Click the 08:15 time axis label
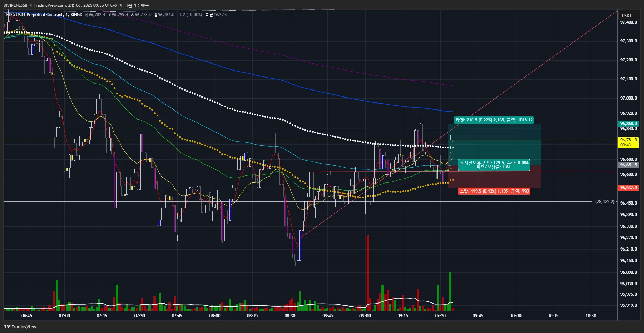 pos(252,316)
